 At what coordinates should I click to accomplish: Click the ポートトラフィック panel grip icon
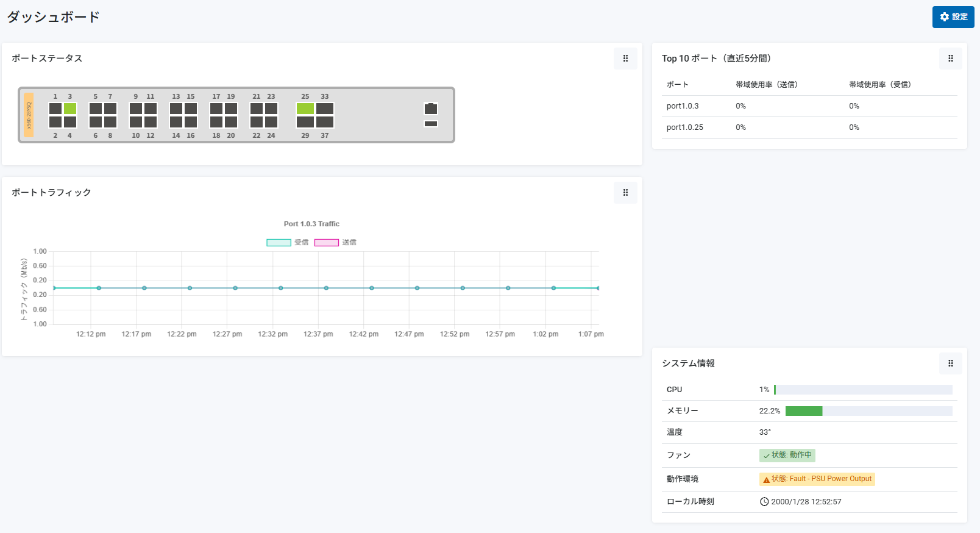[625, 193]
